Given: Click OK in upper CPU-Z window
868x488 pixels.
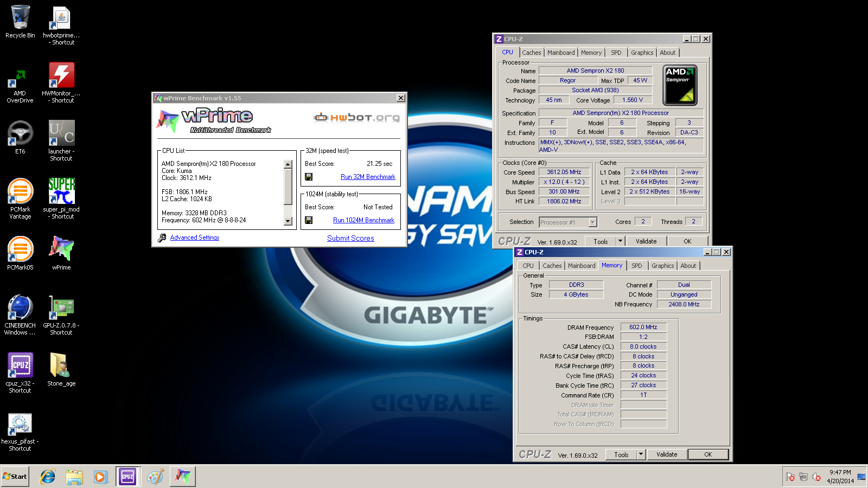Looking at the screenshot, I should click(x=687, y=241).
